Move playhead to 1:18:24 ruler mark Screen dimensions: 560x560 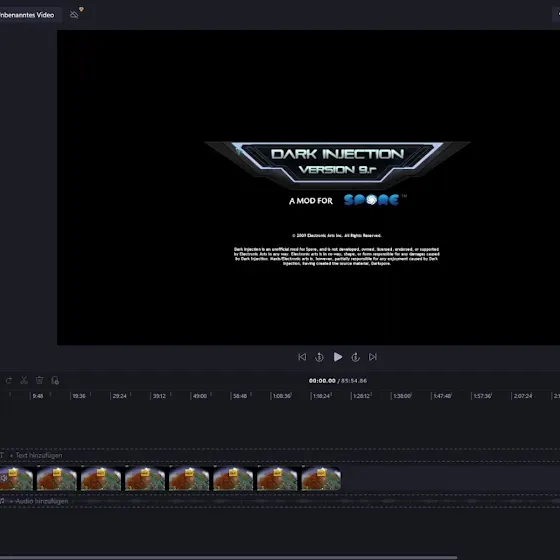(321, 396)
